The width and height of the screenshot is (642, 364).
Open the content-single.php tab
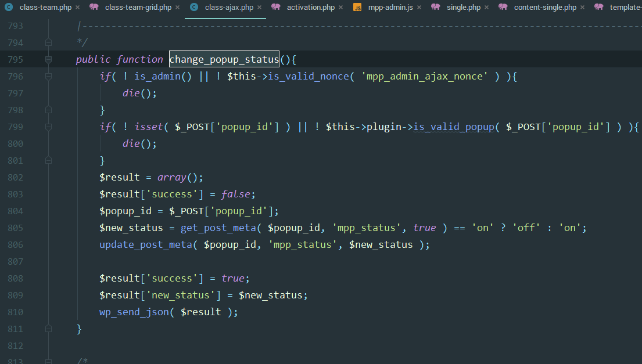click(545, 8)
